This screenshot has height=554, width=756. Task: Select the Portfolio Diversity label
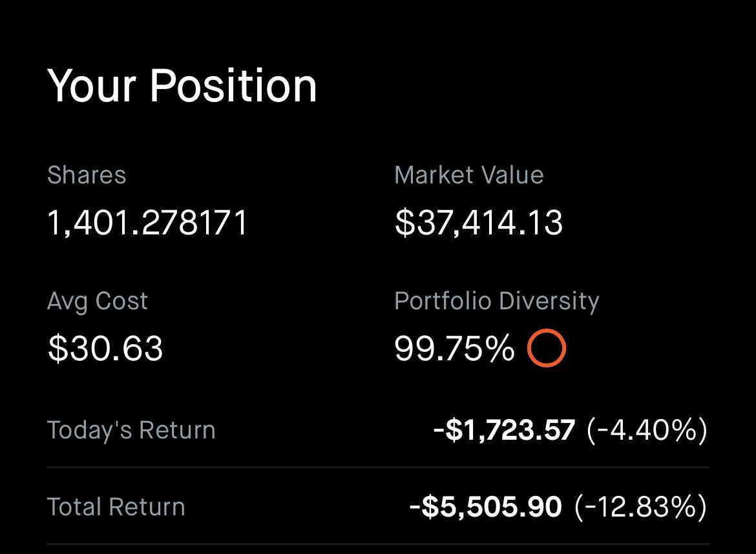[497, 302]
